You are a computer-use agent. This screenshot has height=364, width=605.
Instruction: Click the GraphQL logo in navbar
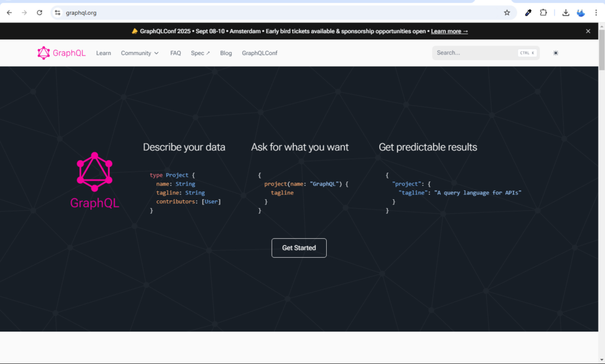61,53
